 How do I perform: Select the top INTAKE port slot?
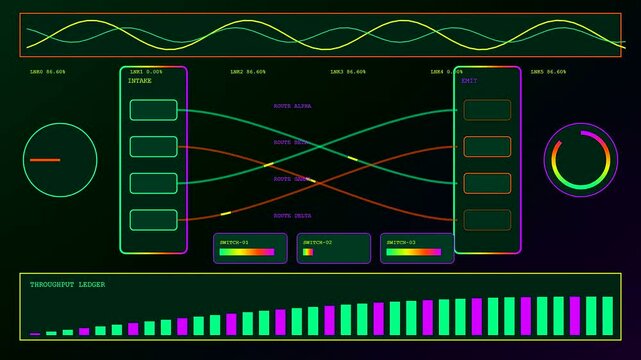coord(154,110)
